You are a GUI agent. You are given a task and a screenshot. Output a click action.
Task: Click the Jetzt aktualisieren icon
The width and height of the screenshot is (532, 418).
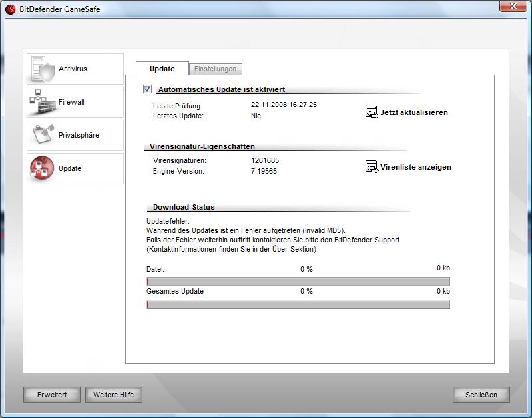coord(372,112)
